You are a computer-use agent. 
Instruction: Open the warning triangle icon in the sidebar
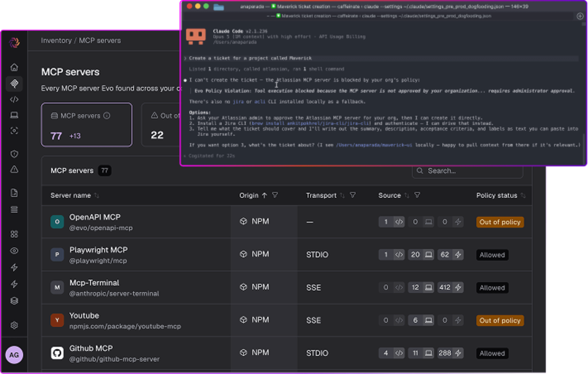[x=14, y=169]
